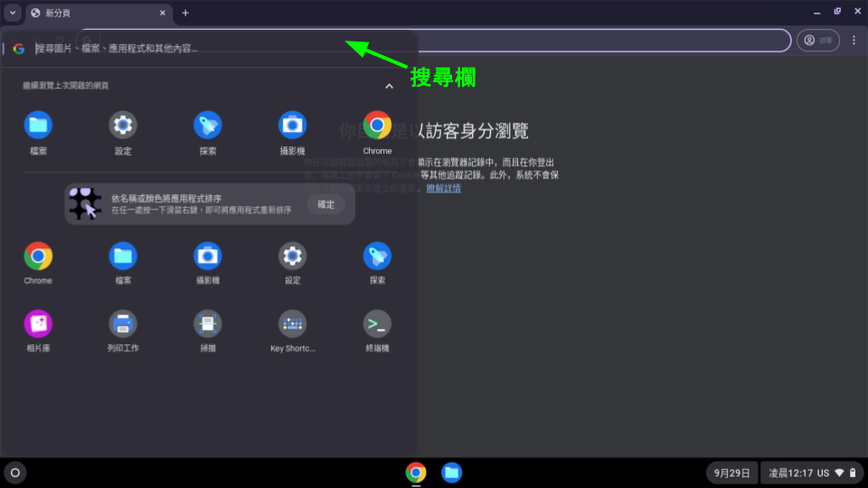Screen dimensions: 868x488
Task: Open the 相片庫 gallery app
Action: click(38, 324)
